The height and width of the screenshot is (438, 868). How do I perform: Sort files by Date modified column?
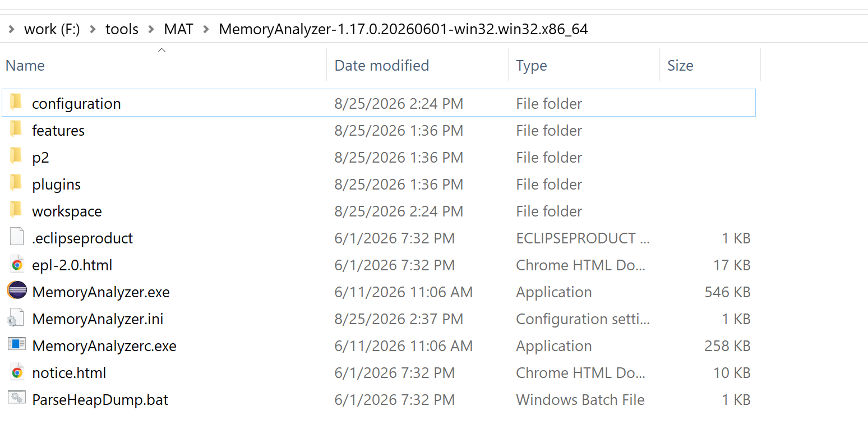[382, 66]
